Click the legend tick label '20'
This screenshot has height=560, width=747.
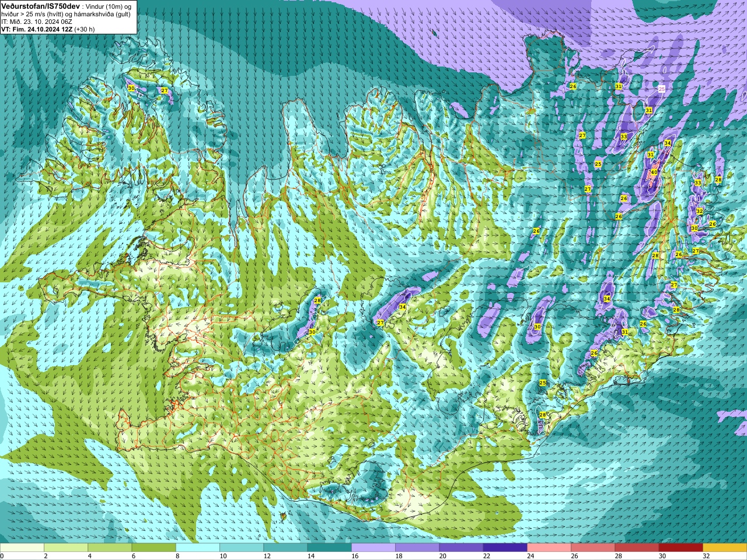tap(443, 556)
